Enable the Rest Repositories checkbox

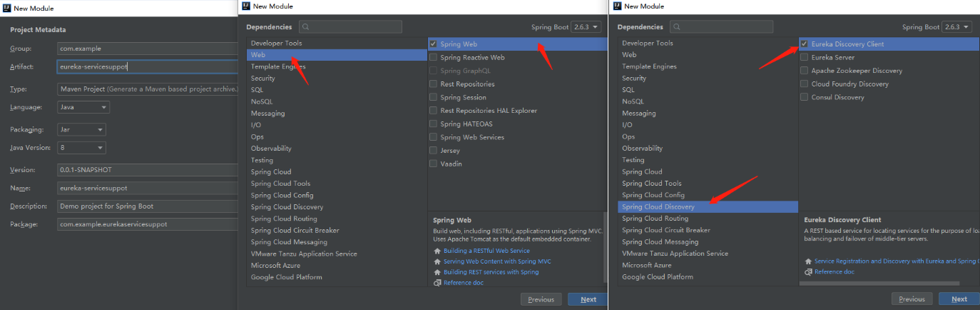(x=434, y=84)
